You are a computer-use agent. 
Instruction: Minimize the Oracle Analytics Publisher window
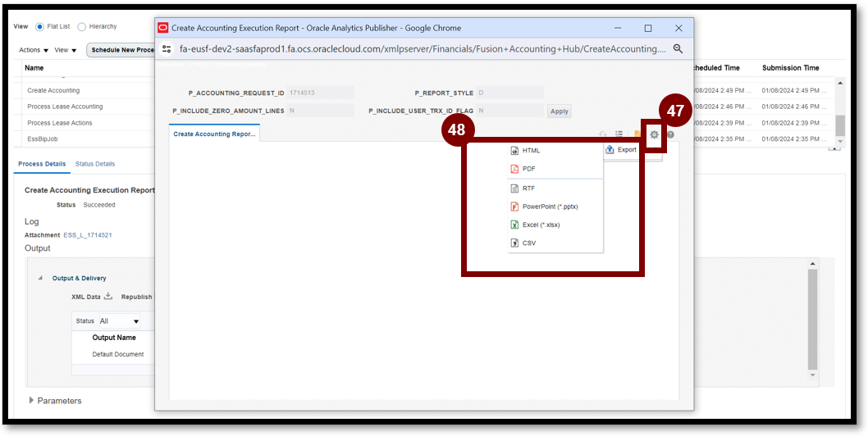pyautogui.click(x=617, y=28)
